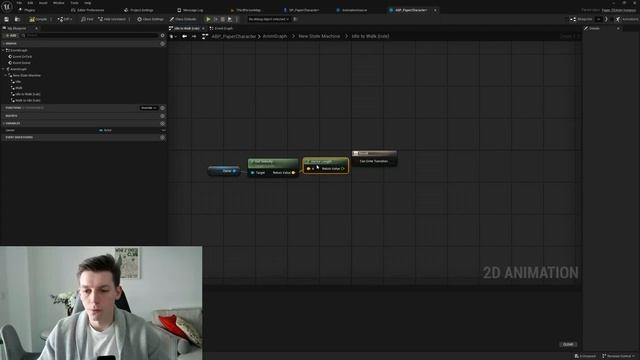Open Class Defaults

[183, 19]
